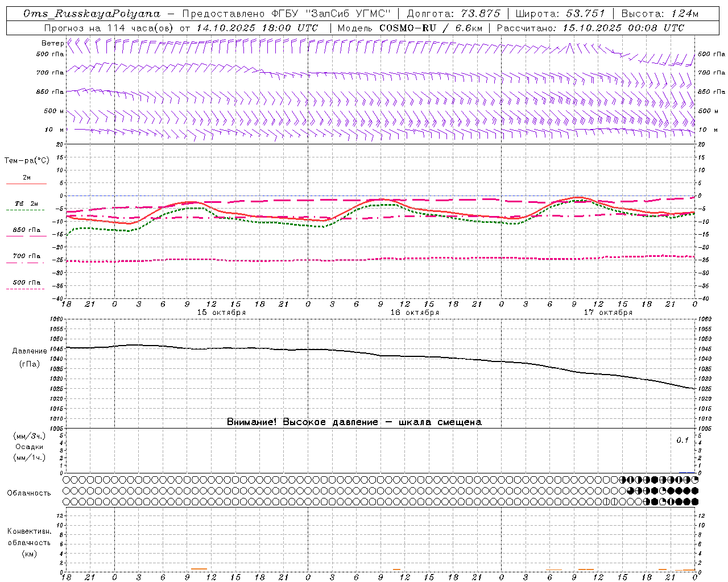Image resolution: width=728 pixels, height=582 pixels.
Task: Click the Широта: 53.751 value
Action: point(560,14)
